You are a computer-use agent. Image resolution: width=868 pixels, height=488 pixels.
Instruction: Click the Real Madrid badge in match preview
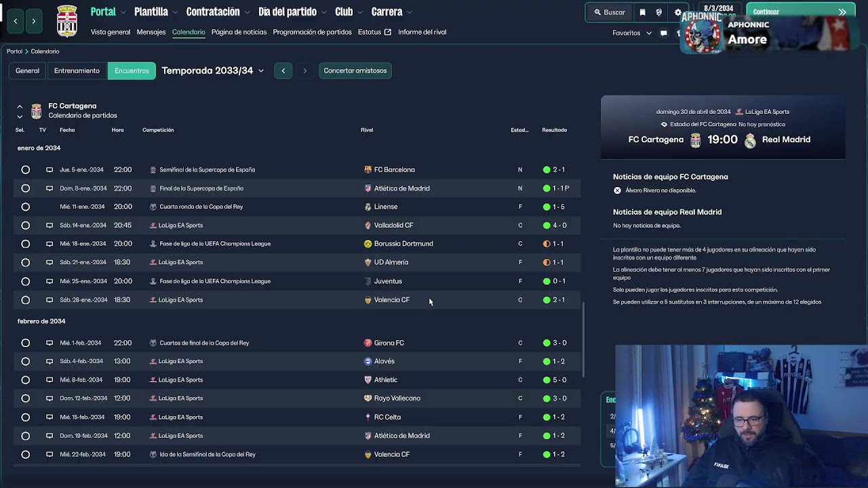point(750,140)
